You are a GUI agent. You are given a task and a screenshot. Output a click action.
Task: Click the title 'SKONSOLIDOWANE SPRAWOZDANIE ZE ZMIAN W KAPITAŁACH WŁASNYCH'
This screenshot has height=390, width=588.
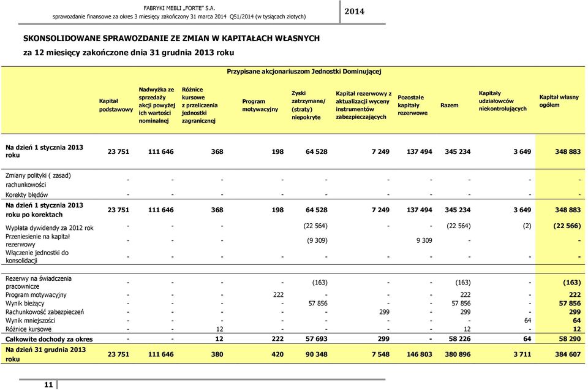[x=171, y=38]
